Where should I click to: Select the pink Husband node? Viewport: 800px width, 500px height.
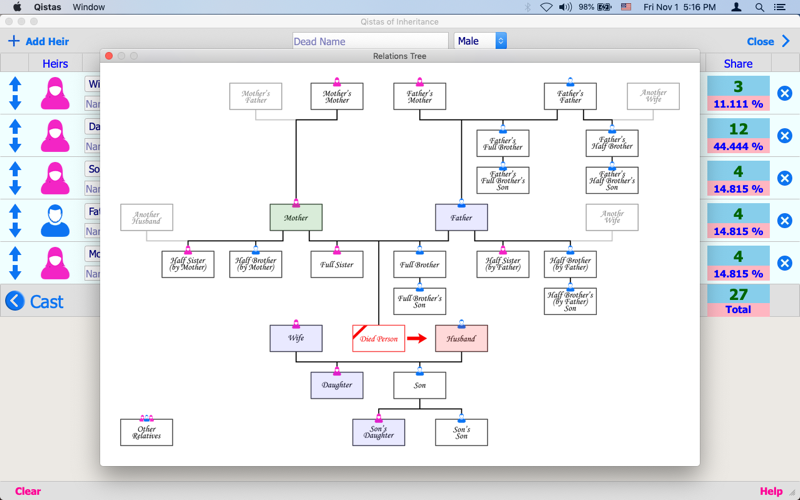coord(461,338)
